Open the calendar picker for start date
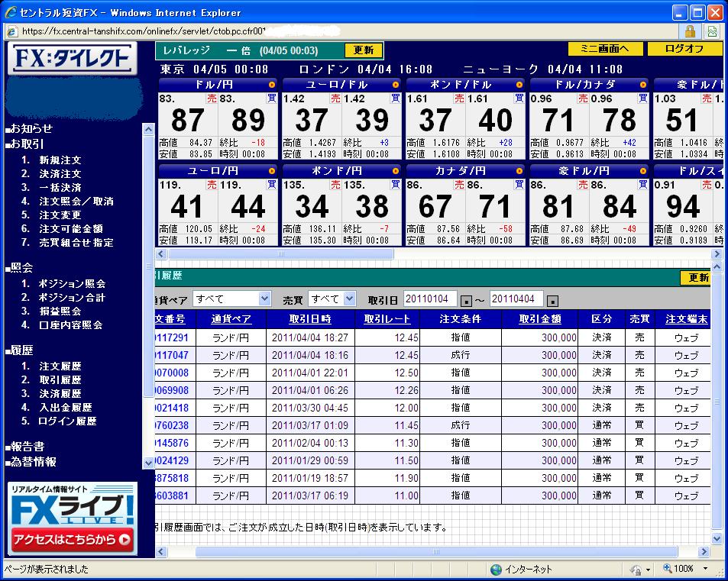The width and height of the screenshot is (728, 581). 467,300
